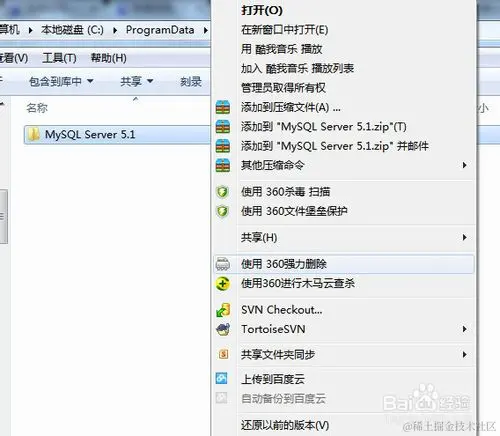Open the 共享 toolbar dropdown arrow
The width and height of the screenshot is (500, 436).
pyautogui.click(x=150, y=81)
